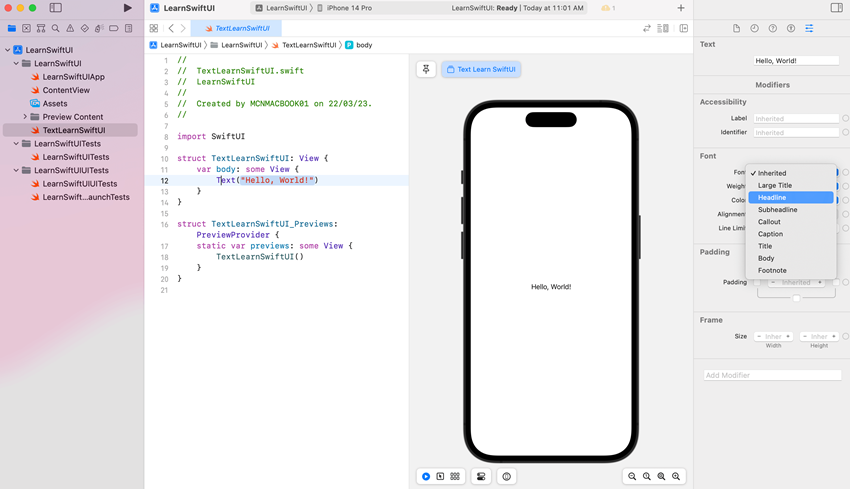The width and height of the screenshot is (850, 489).
Task: Go back in editor history
Action: tap(171, 28)
